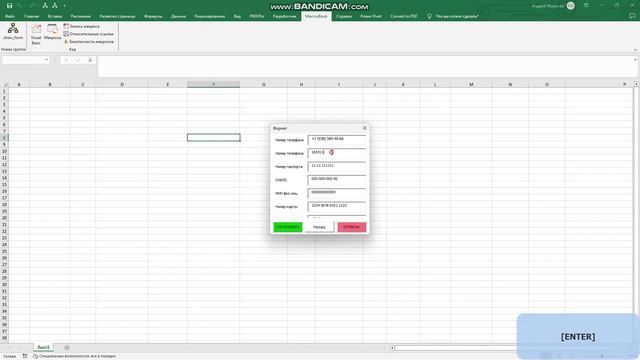Click the ИНН физ. лиц input field
The image size is (640, 360).
pos(337,193)
